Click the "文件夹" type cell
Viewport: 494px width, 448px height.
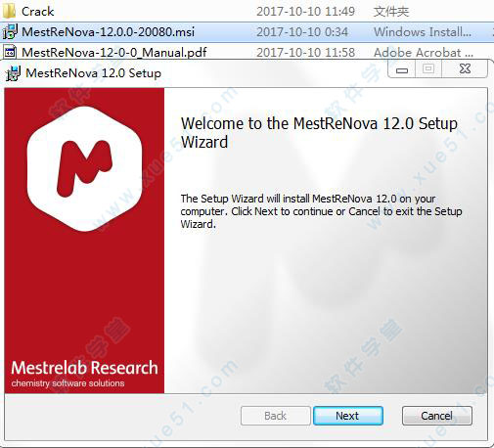(x=391, y=12)
